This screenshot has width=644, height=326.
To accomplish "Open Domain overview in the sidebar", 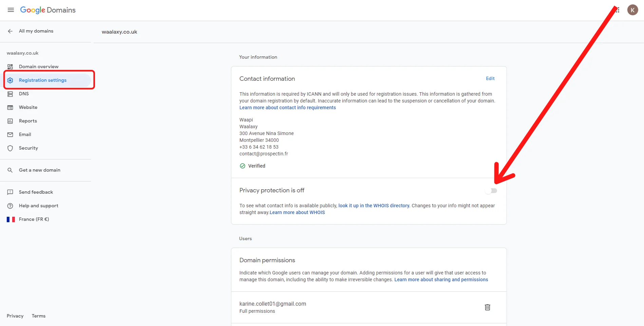I will coord(39,66).
